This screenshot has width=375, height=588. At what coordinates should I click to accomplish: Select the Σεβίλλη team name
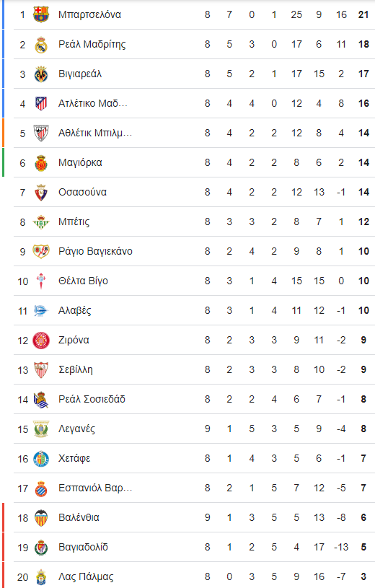point(76,369)
